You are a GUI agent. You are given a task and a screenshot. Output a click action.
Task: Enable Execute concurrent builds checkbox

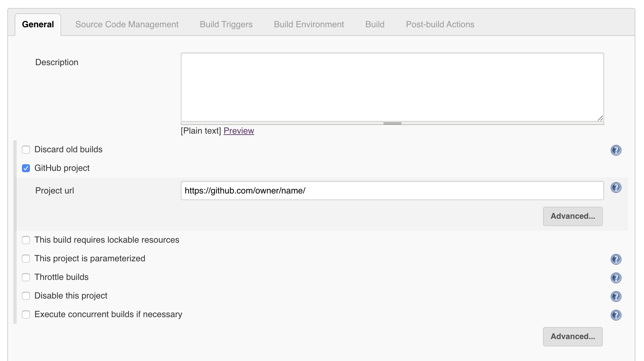pyautogui.click(x=26, y=314)
